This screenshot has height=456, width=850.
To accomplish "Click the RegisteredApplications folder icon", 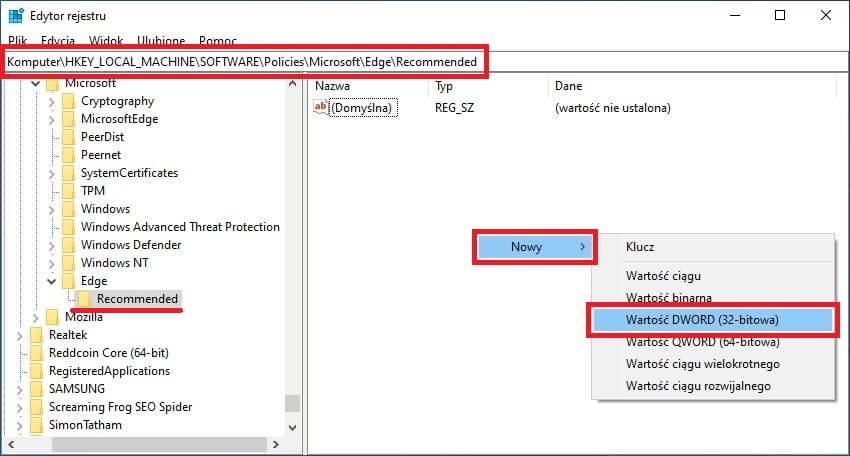I will pyautogui.click(x=36, y=371).
